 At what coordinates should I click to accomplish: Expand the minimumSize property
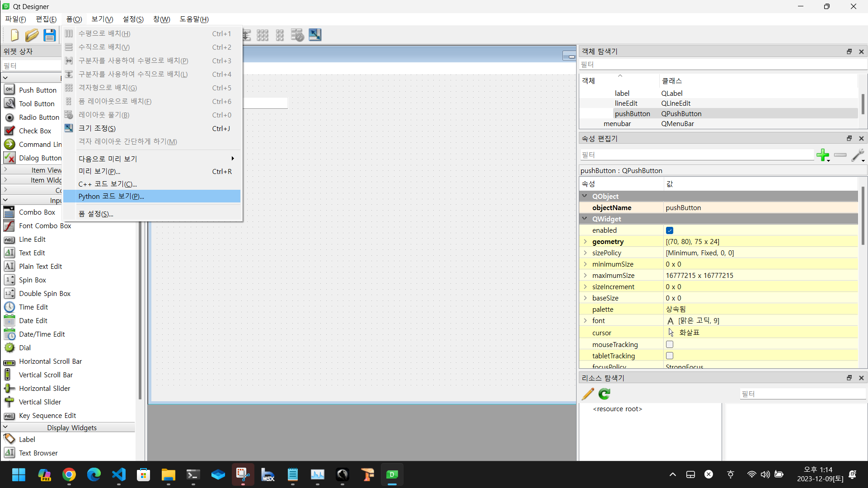pos(585,264)
